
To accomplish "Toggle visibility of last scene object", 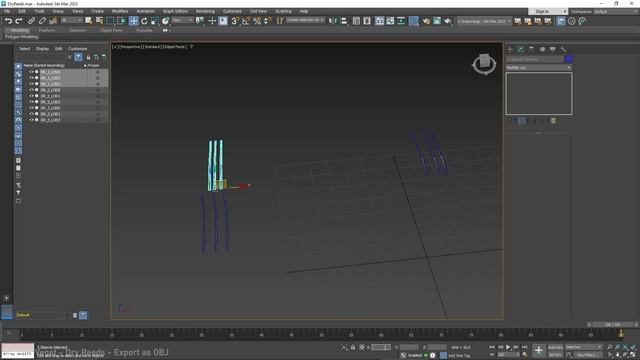I will (31, 120).
